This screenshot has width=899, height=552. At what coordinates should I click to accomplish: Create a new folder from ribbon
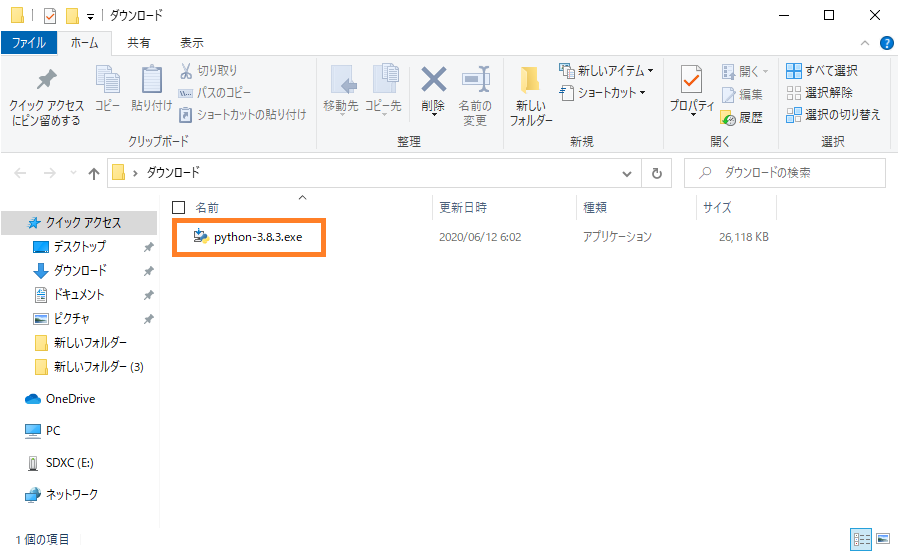[x=530, y=97]
